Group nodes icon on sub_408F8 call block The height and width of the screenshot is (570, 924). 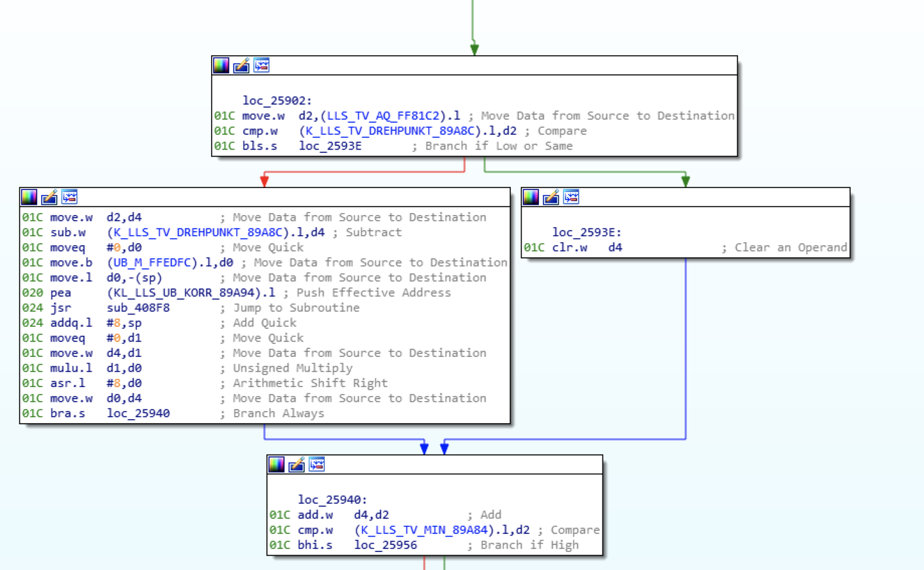(70, 197)
